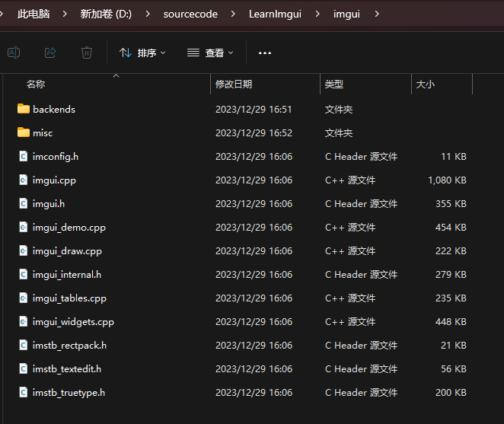504x424 pixels.
Task: Expand chevron after sourcecode breadcrumb
Action: point(233,14)
